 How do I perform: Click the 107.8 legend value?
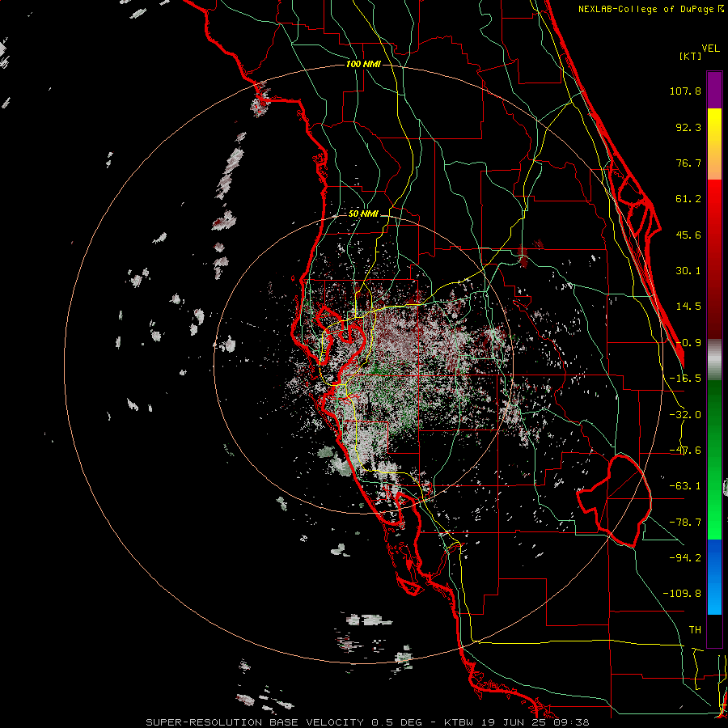pos(685,91)
